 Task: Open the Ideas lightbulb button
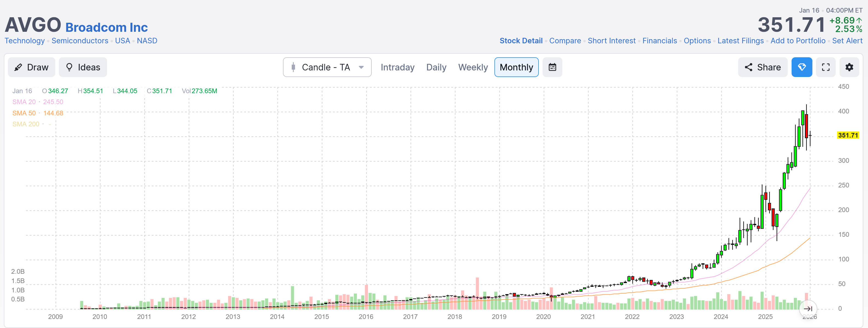click(83, 67)
